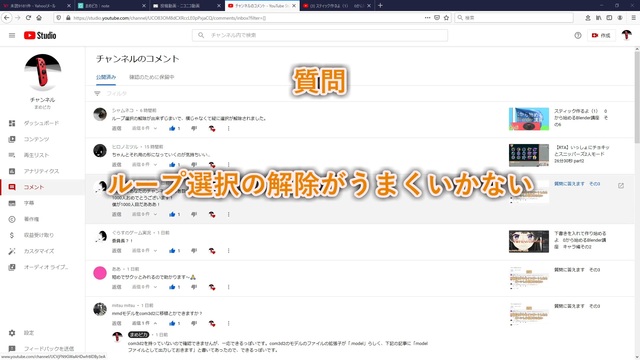The height and width of the screenshot is (360, 640).
Task: Open three-dot menu on ああ's comment
Action: click(x=229, y=287)
